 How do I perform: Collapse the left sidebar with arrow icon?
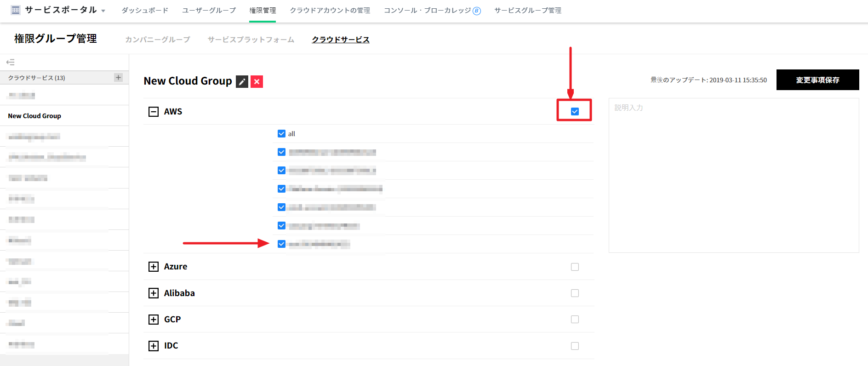click(10, 62)
